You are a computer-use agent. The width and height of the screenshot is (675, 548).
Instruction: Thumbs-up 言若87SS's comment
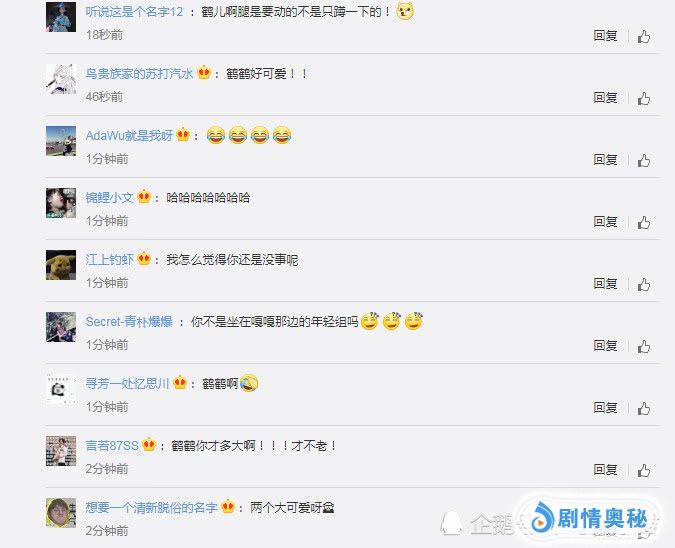click(x=644, y=471)
